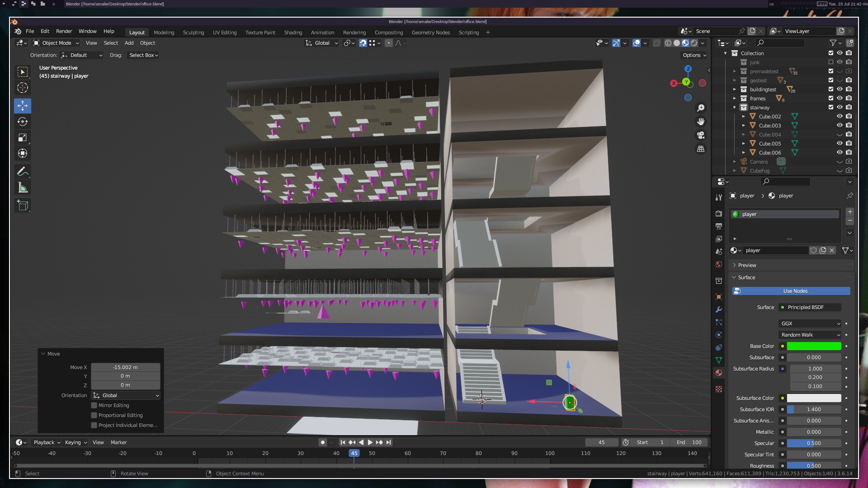
Task: Choose the Add Cube tool
Action: tap(23, 206)
